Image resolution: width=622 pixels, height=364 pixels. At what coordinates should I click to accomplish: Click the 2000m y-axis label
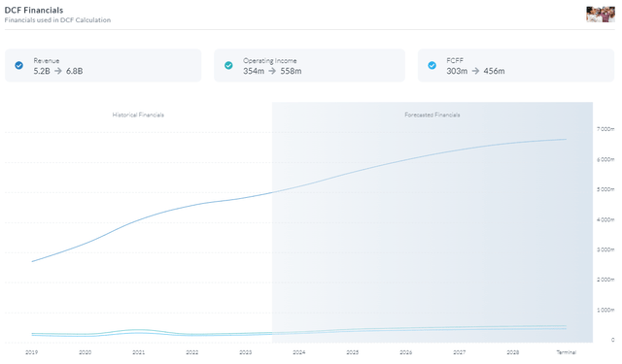coord(605,280)
